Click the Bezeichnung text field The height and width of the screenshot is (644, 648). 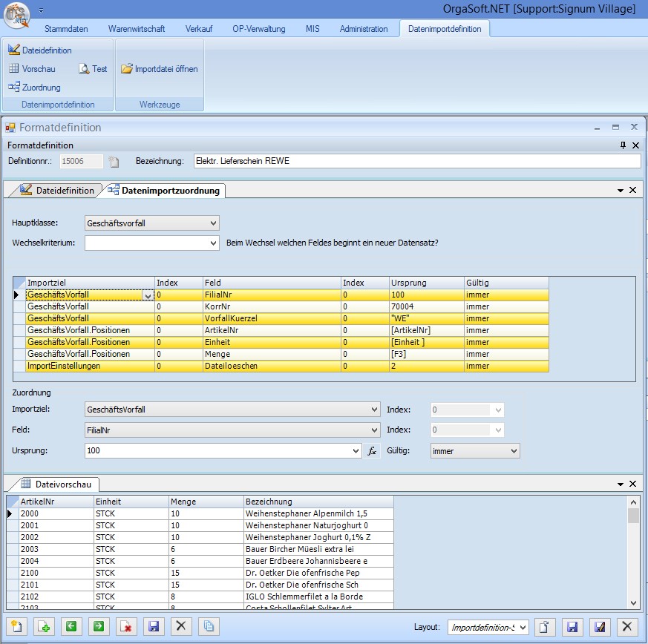[415, 161]
